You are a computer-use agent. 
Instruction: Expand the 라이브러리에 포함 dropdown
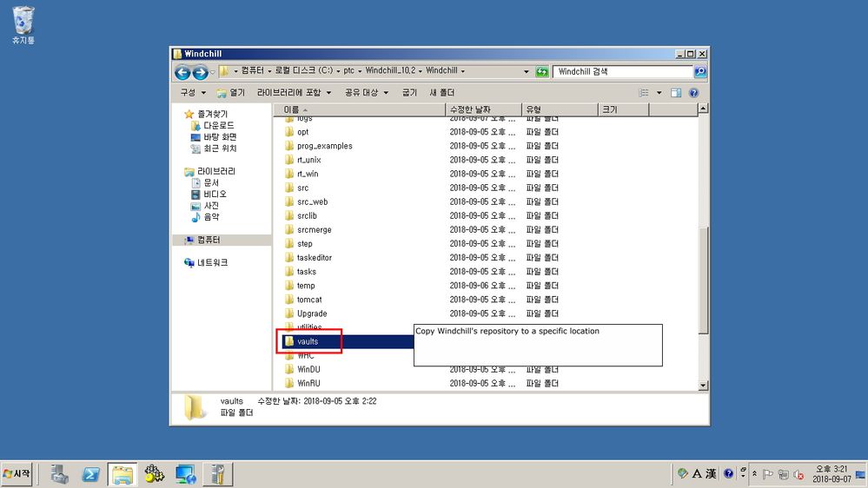pyautogui.click(x=294, y=92)
